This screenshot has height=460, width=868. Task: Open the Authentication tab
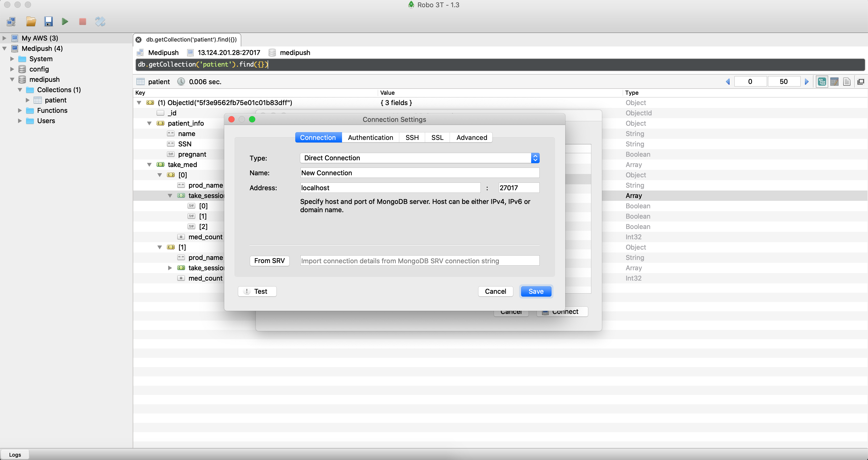pyautogui.click(x=370, y=137)
